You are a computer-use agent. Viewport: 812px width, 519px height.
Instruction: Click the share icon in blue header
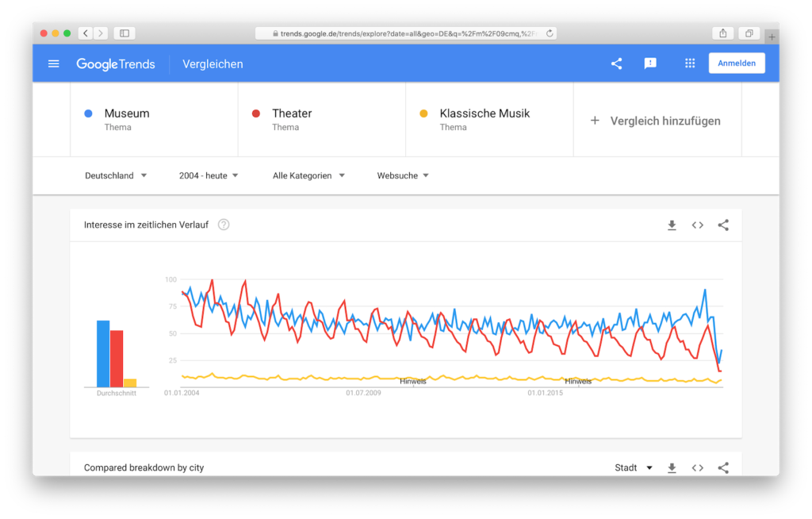tap(616, 63)
